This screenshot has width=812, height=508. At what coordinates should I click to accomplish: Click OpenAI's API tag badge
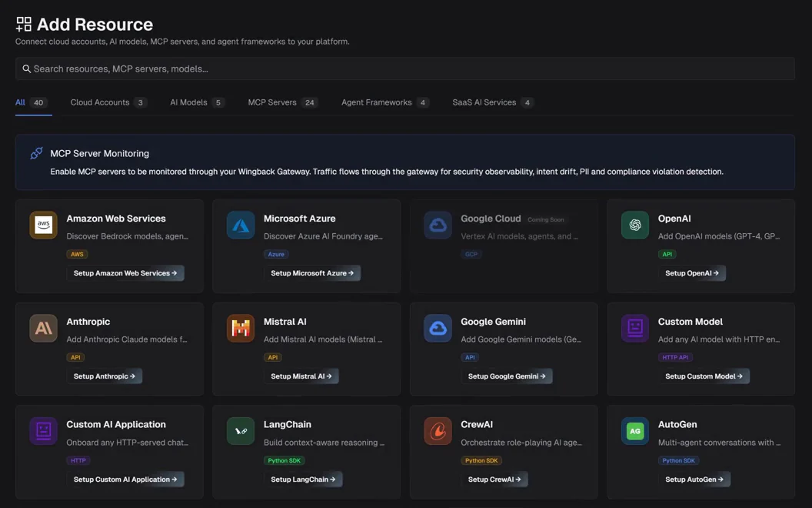[667, 254]
